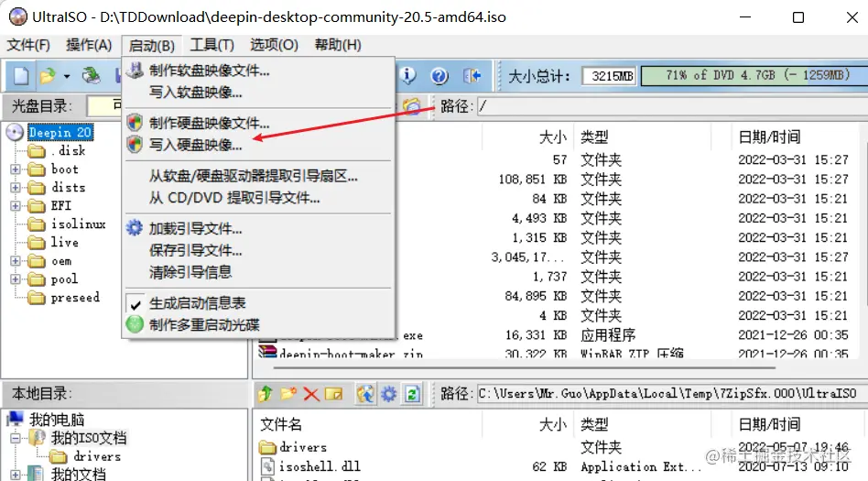
Task: Choose 从 CD/DVD 提取引导文件... entry
Action: pyautogui.click(x=258, y=198)
